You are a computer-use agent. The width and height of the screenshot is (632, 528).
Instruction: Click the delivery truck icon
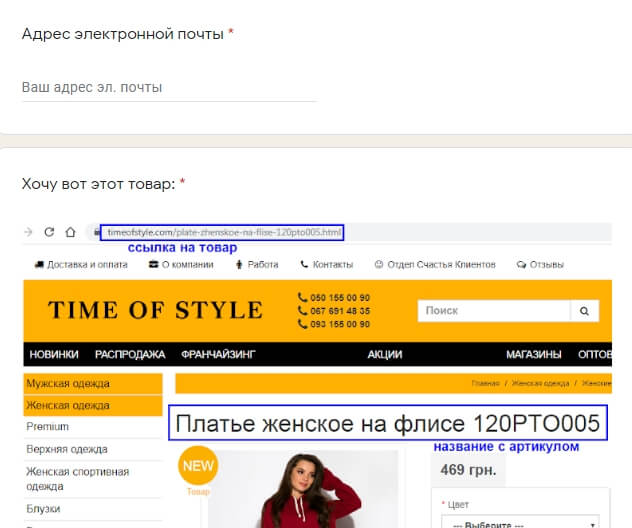pyautogui.click(x=39, y=265)
